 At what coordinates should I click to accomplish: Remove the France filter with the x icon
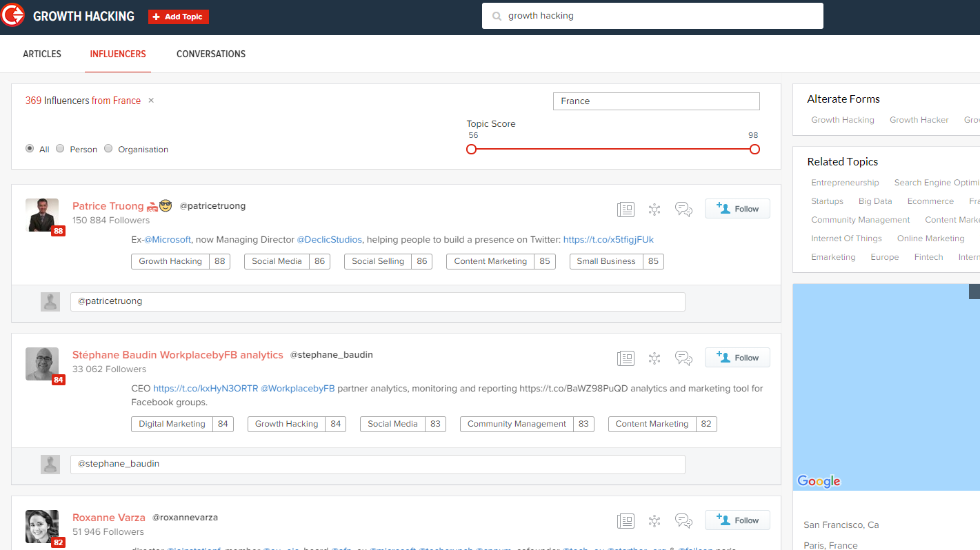(x=151, y=101)
